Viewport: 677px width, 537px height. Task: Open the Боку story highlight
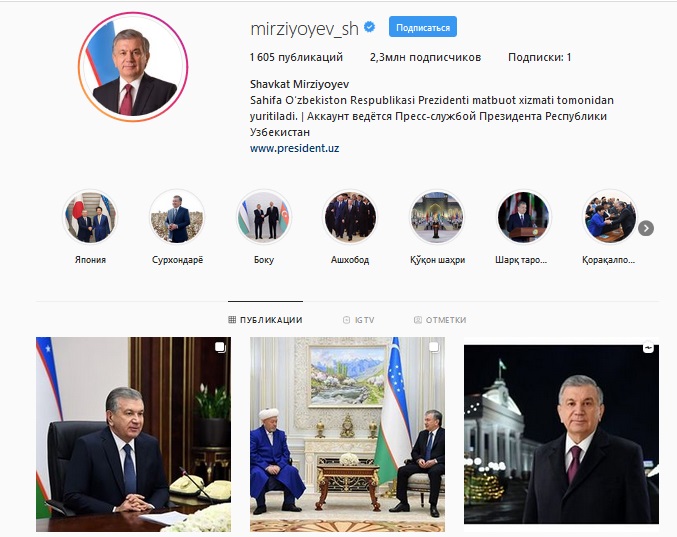coord(264,217)
